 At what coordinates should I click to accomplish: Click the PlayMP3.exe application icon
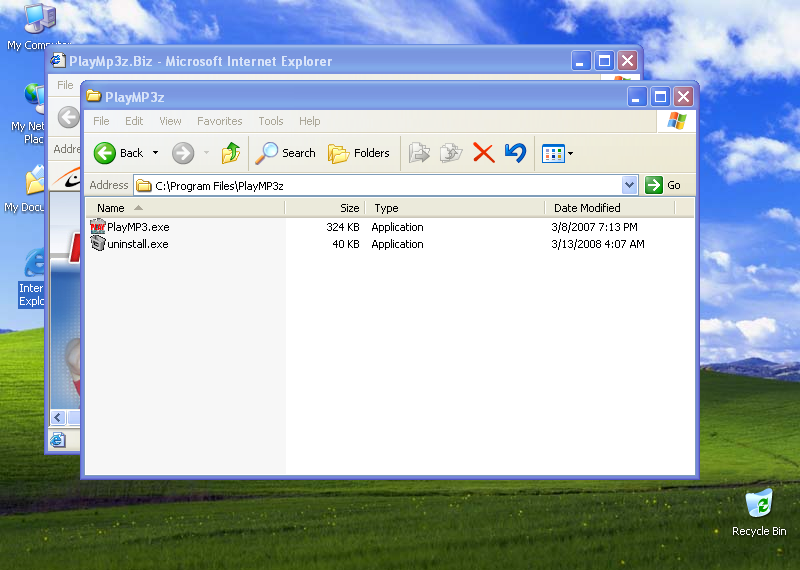click(x=97, y=227)
